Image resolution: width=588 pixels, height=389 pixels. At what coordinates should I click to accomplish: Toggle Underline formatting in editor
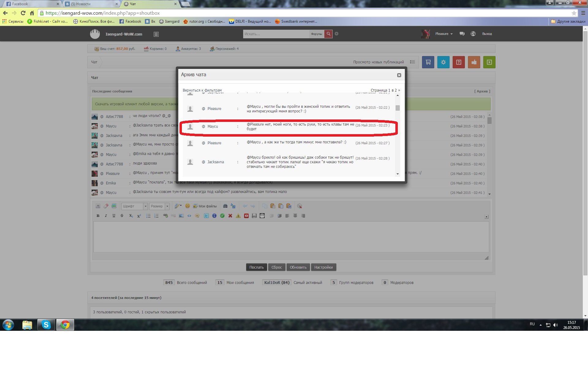click(114, 216)
